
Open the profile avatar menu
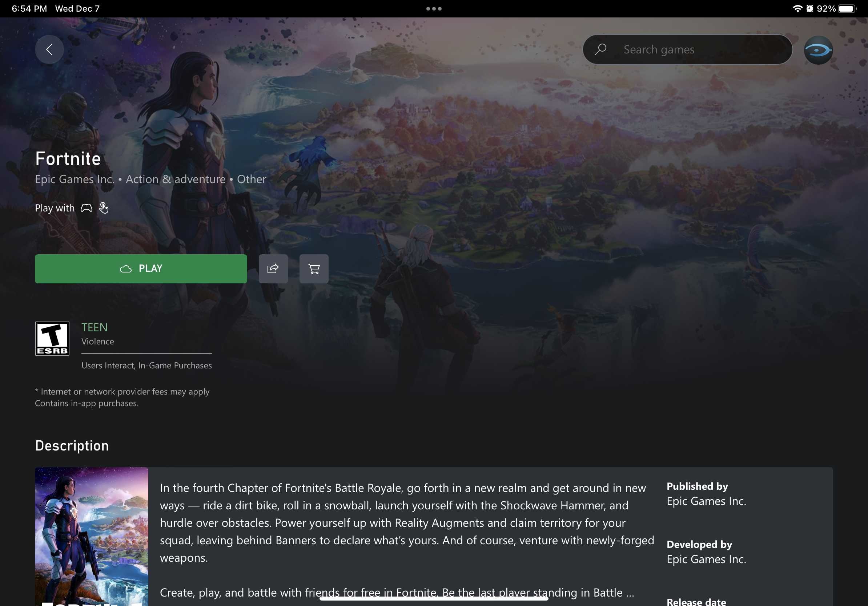818,50
